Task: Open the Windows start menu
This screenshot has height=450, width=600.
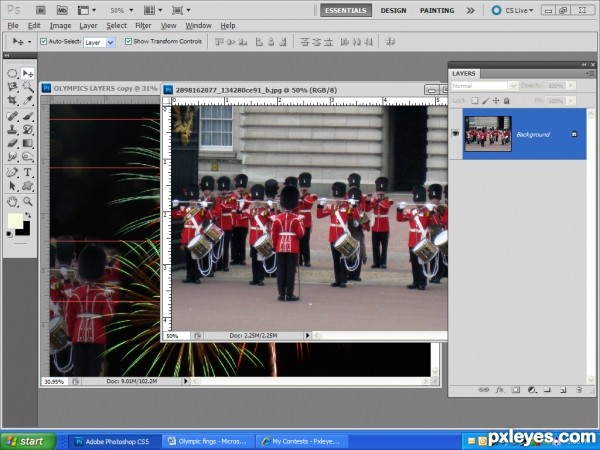Action: pyautogui.click(x=28, y=441)
